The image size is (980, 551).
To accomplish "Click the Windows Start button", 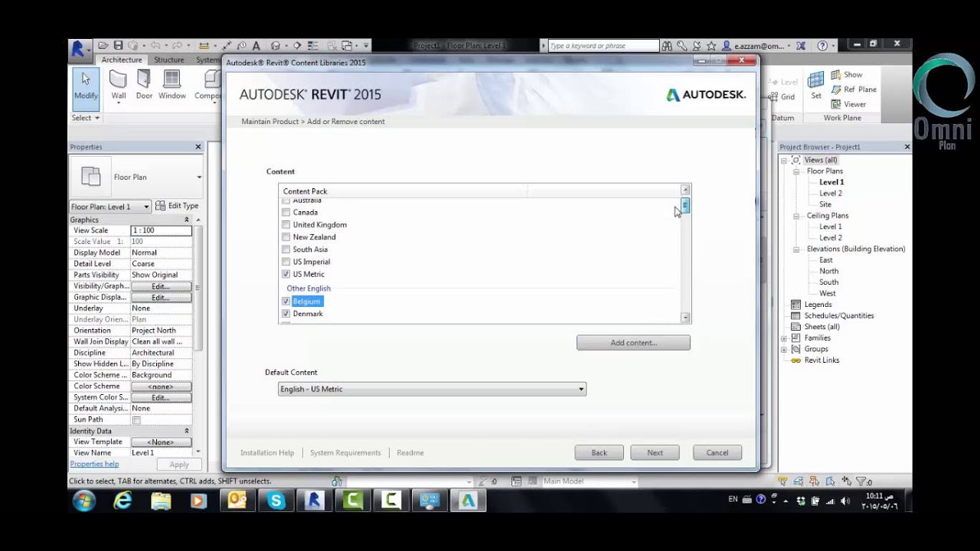I will (x=83, y=501).
